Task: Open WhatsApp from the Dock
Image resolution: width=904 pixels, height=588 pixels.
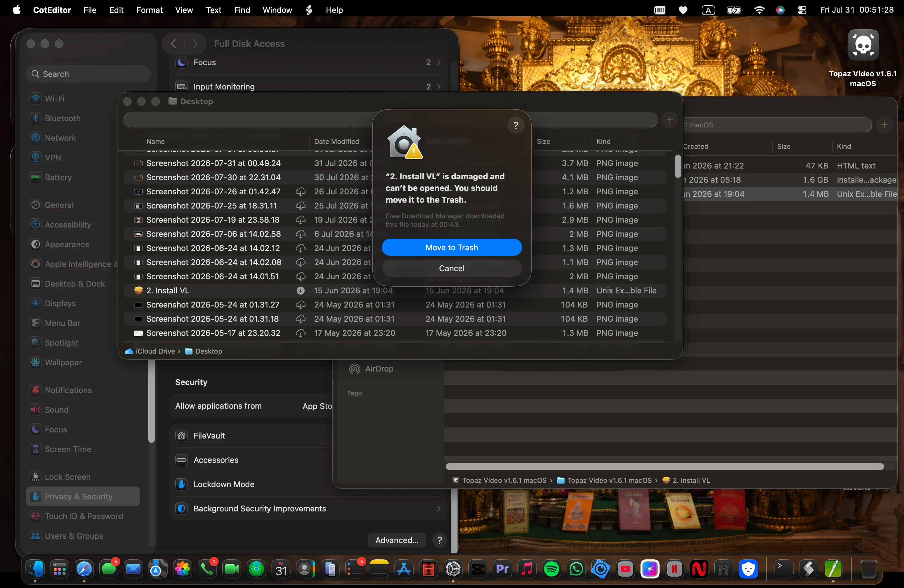Action: tap(576, 569)
